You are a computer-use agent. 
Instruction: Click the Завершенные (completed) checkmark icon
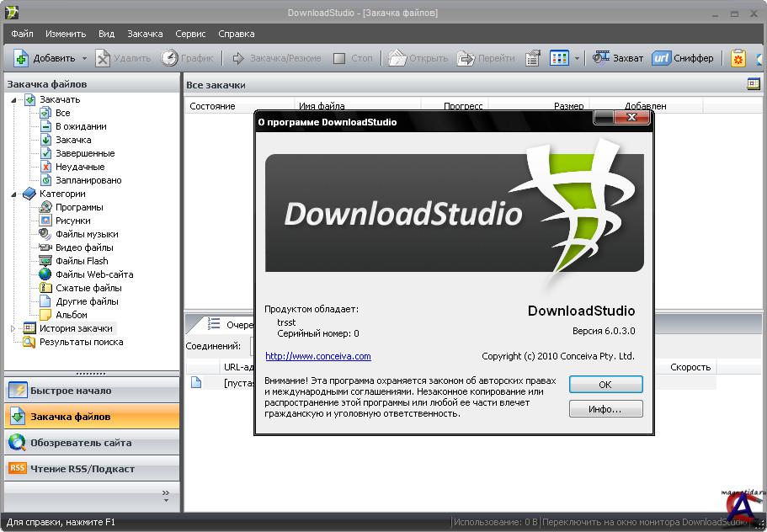click(x=46, y=153)
